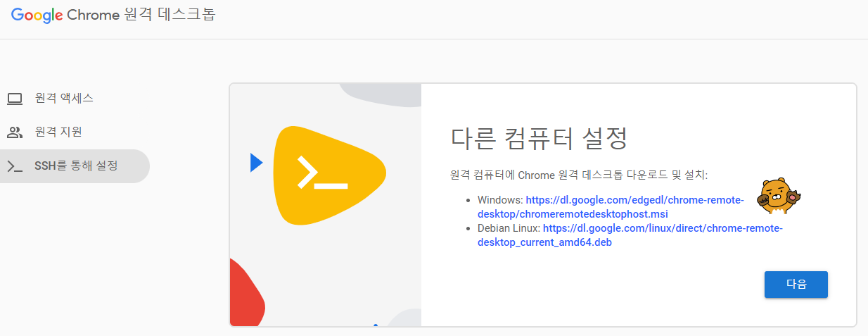Open the Windows chromeremotedesktophost.msi download link

tap(609, 207)
